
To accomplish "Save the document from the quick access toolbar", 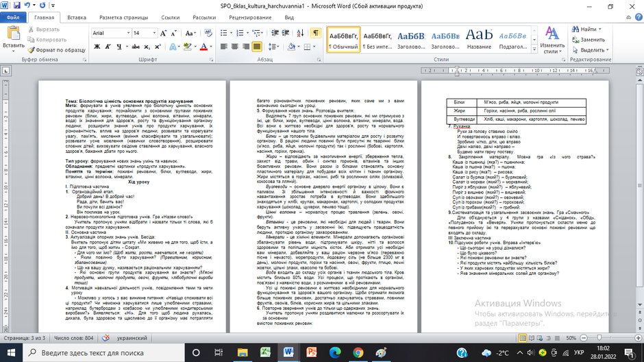I will pos(17,5).
